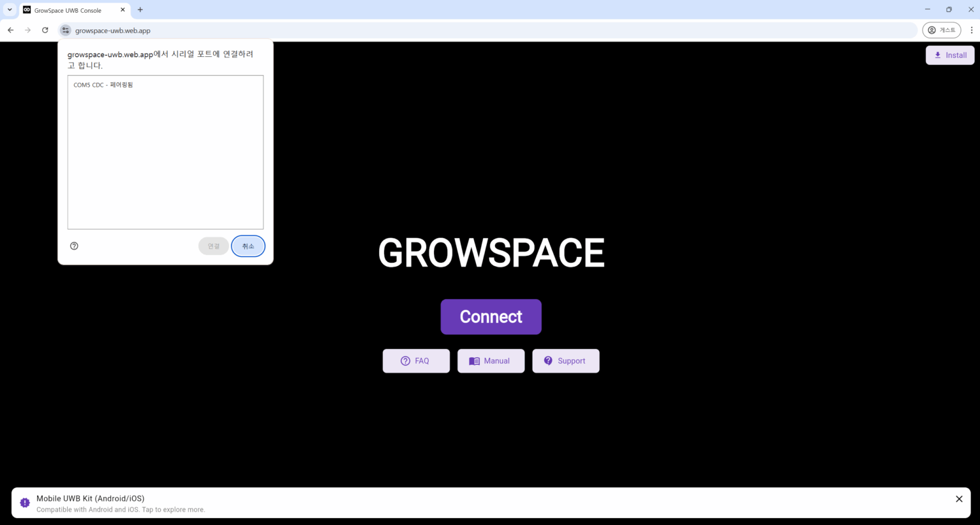Open a new browser tab
This screenshot has height=525, width=980.
point(140,10)
